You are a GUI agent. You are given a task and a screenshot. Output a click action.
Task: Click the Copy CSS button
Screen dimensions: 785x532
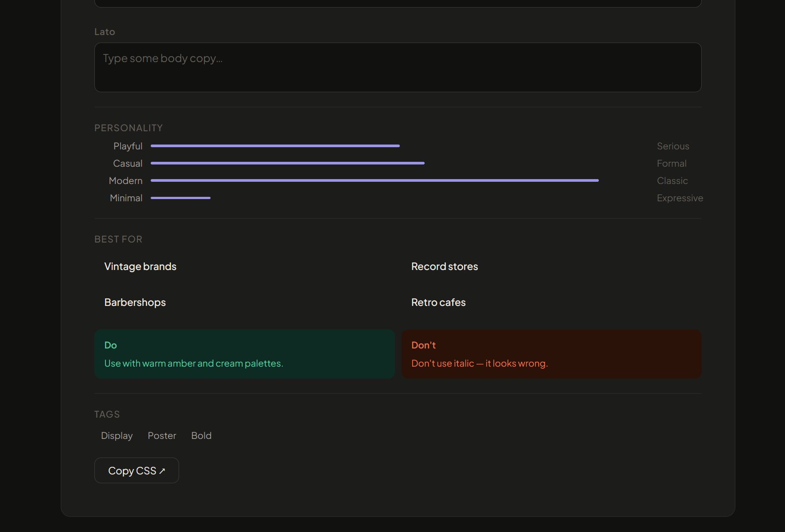pos(137,470)
